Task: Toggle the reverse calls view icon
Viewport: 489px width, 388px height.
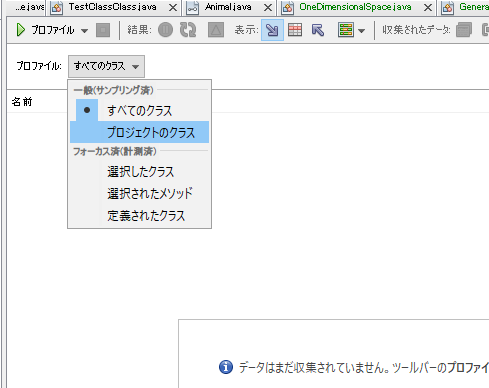Action: 318,30
